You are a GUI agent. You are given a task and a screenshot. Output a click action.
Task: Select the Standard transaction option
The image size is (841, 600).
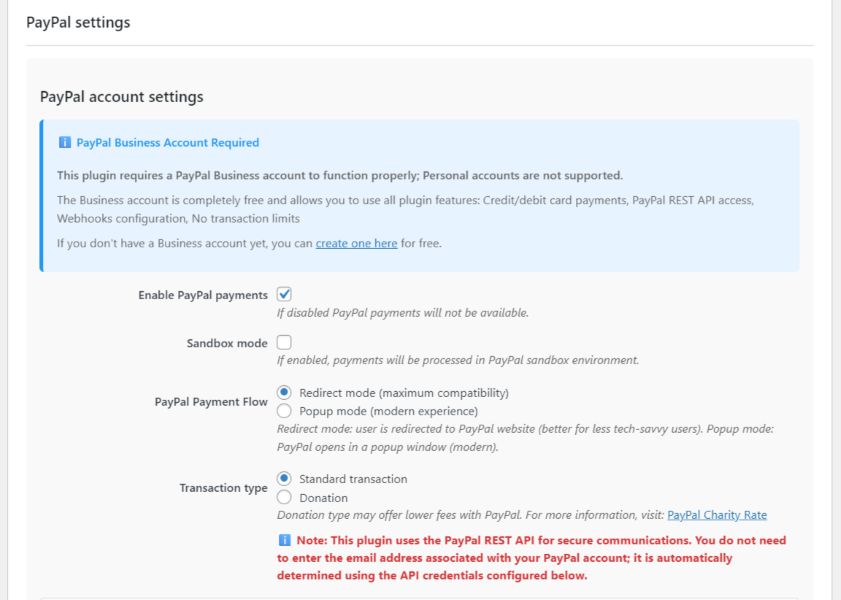click(x=284, y=479)
